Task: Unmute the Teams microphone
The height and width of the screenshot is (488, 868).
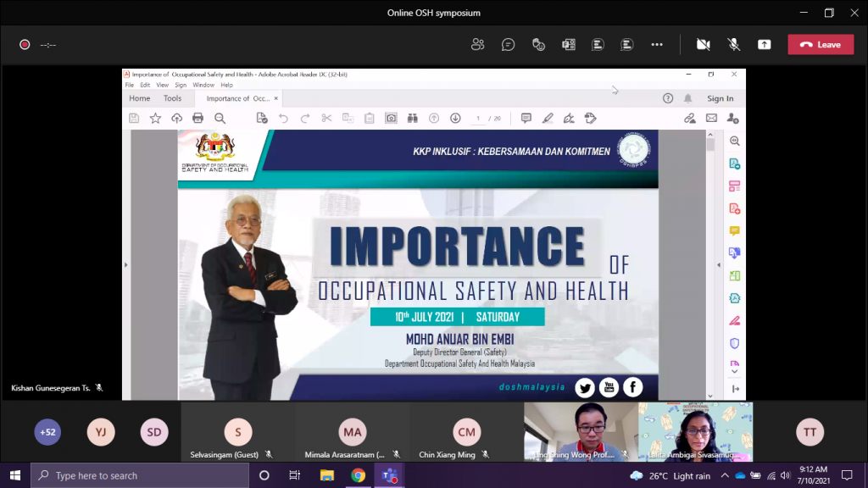Action: click(733, 45)
